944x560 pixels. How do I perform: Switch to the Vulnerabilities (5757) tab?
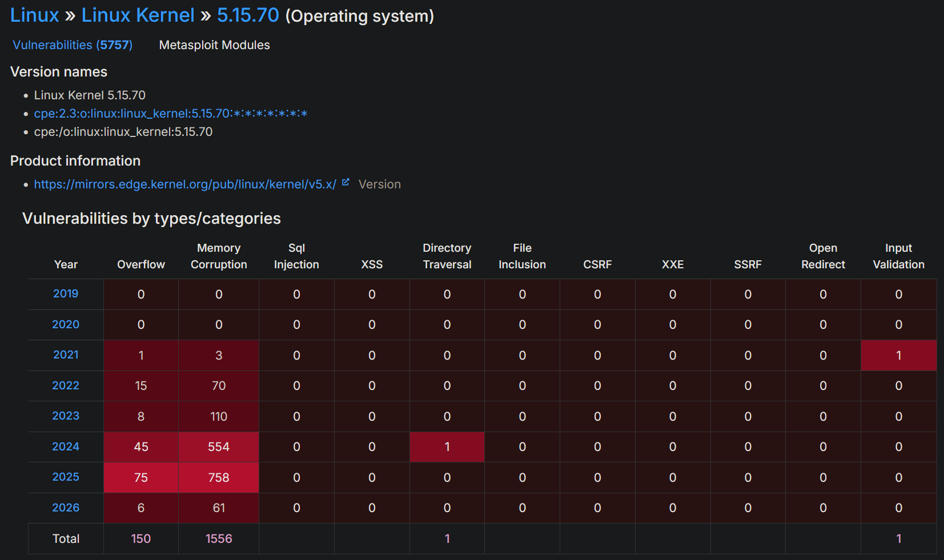click(73, 45)
